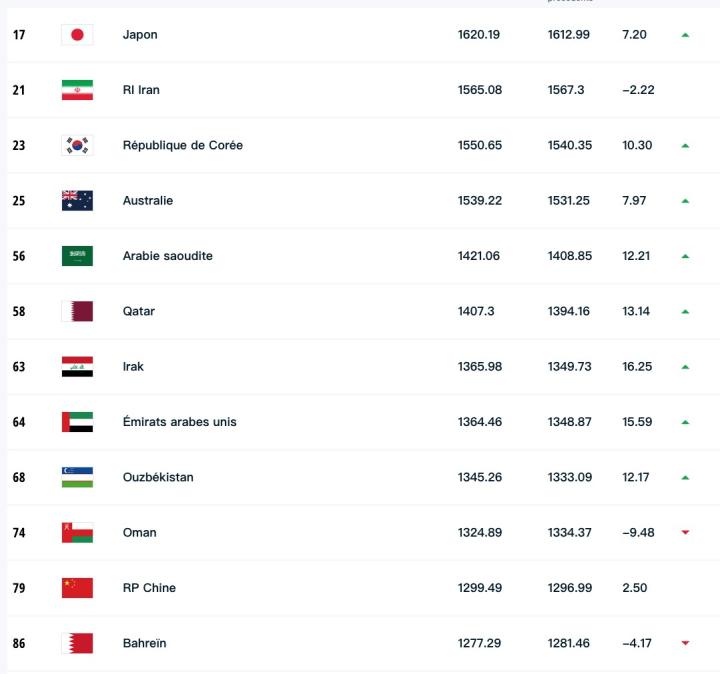Viewport: 720px width, 674px height.
Task: Click Australie's total points 1539.22
Action: (479, 201)
